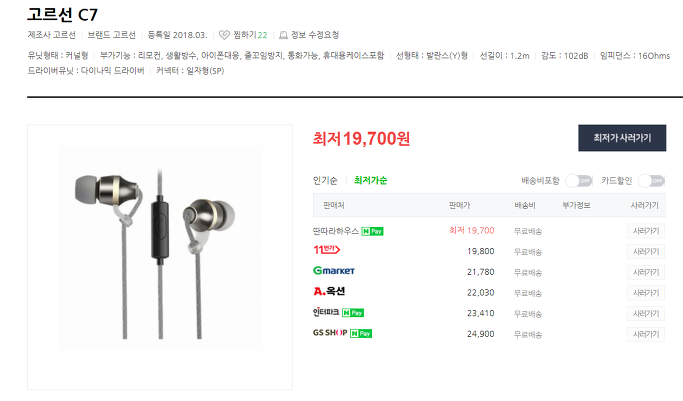Click the heart 찜하기 wishlist icon

click(224, 35)
